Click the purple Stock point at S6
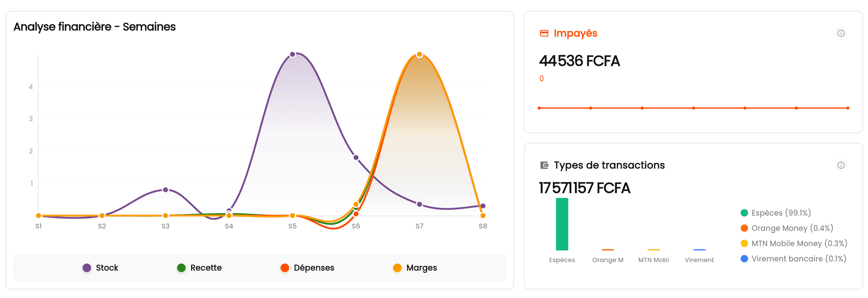 coord(356,158)
